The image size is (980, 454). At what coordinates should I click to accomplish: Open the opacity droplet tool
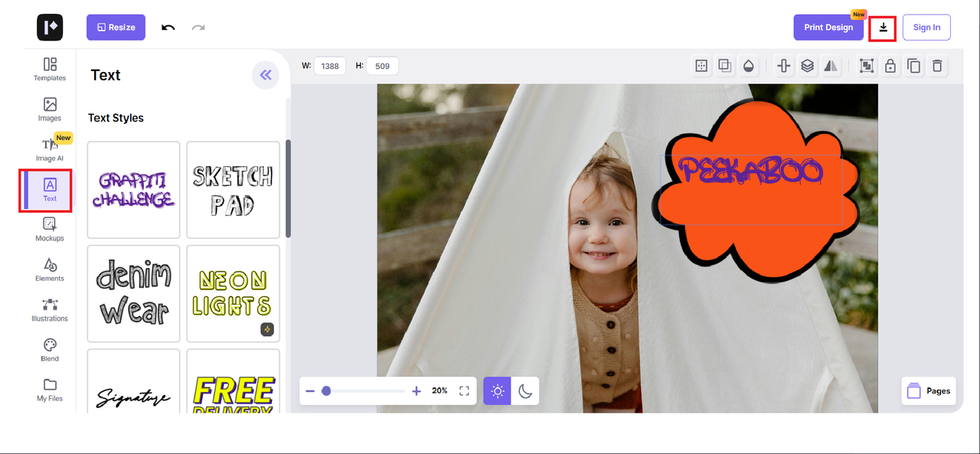[x=749, y=66]
